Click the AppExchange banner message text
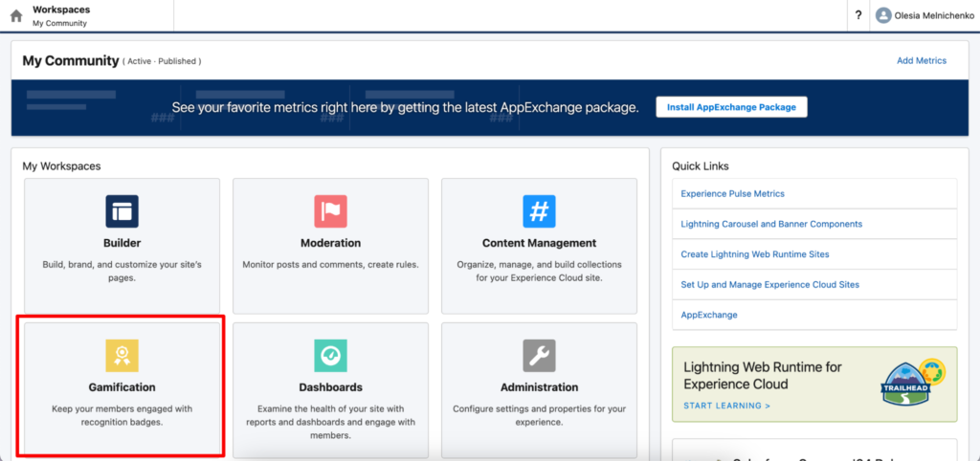This screenshot has height=461, width=980. 405,107
